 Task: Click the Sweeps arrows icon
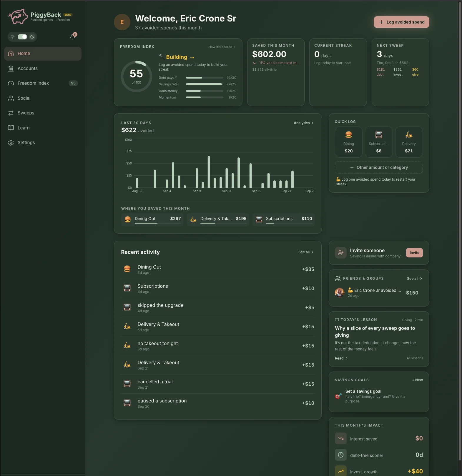(11, 113)
